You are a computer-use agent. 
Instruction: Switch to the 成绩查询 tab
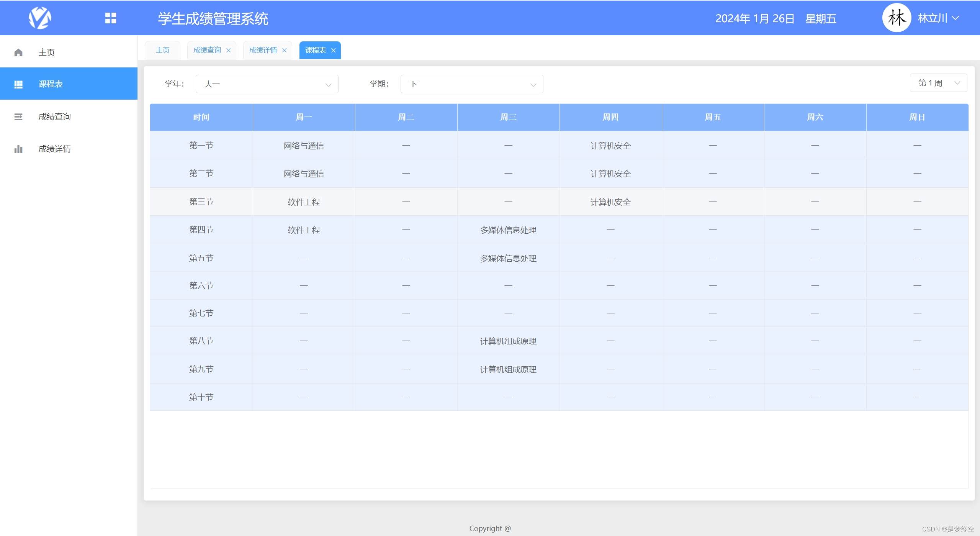(x=207, y=50)
